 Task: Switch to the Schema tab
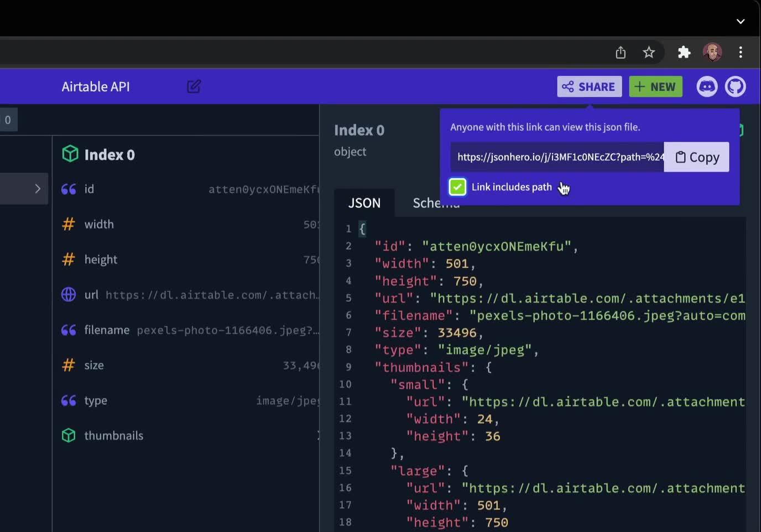click(436, 202)
